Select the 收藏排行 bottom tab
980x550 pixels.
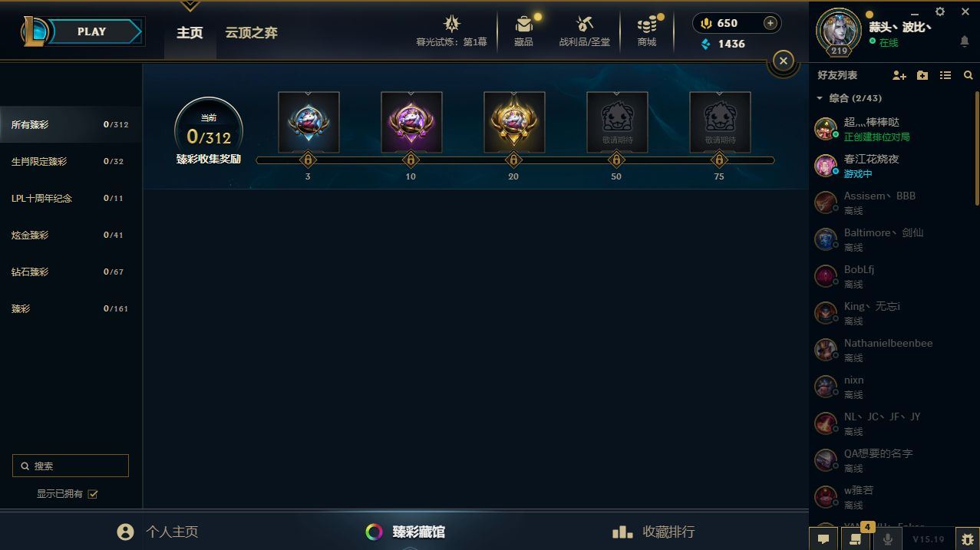[x=653, y=532]
